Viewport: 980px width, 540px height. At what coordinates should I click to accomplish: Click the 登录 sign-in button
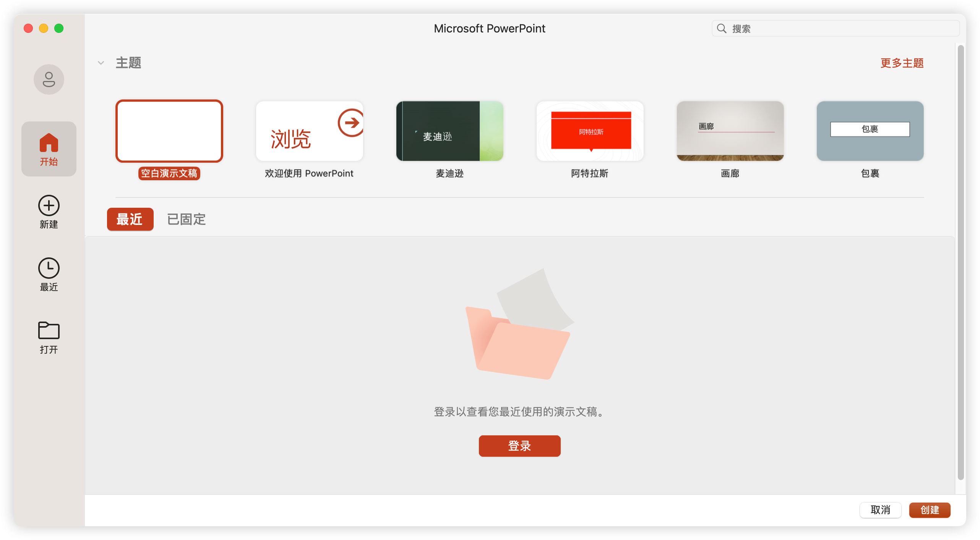click(519, 446)
